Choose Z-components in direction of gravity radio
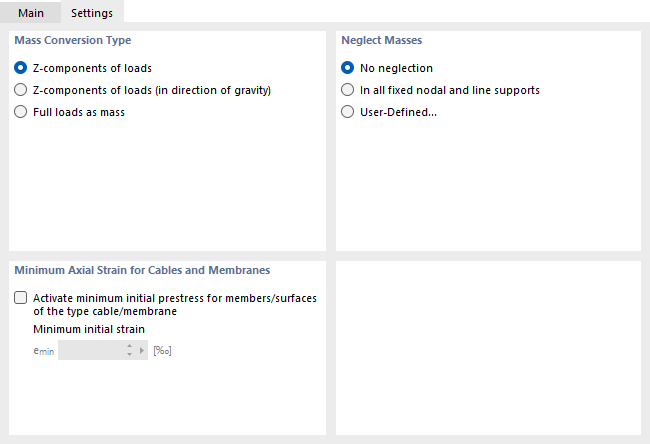Screen dimensions: 650x444 click(x=21, y=90)
